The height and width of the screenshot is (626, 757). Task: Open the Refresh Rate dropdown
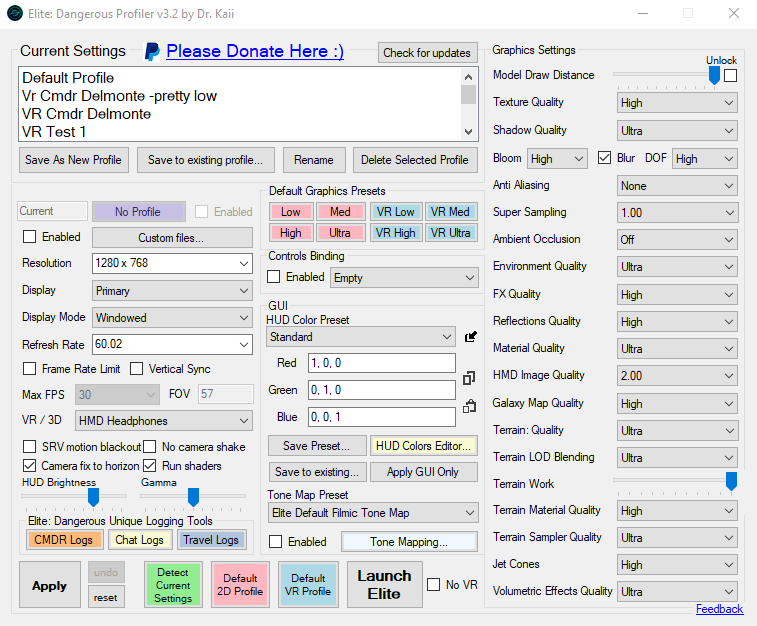tap(172, 345)
